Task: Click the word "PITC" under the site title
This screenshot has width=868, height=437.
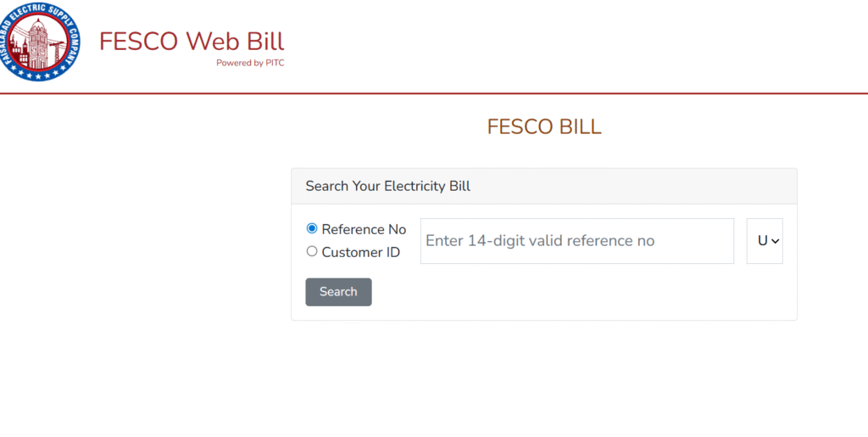Action: tap(275, 63)
